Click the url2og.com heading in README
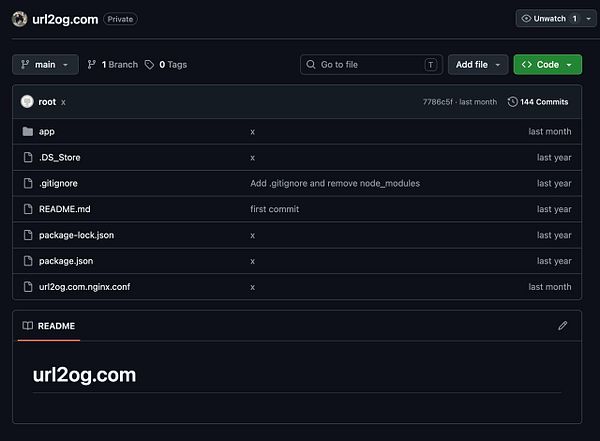 84,375
